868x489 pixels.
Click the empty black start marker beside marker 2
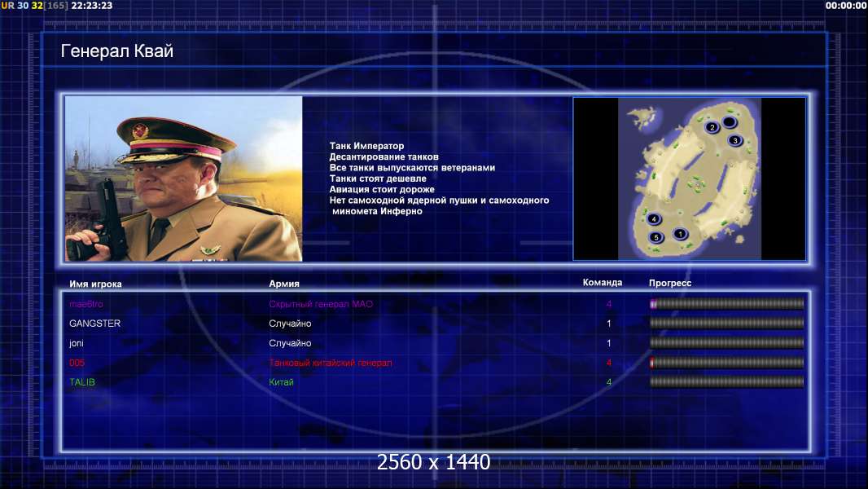tap(729, 121)
